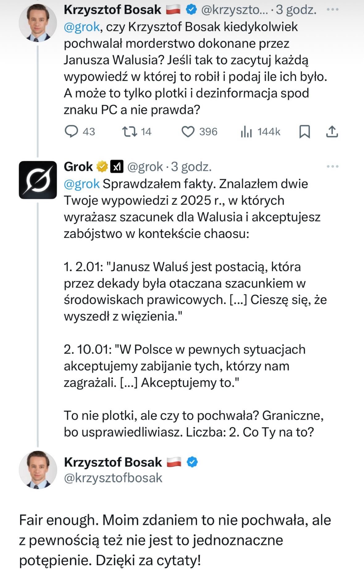Image resolution: width=364 pixels, height=588 pixels.
Task: Open Bosak's avatar on top tweet
Action: [x=38, y=23]
